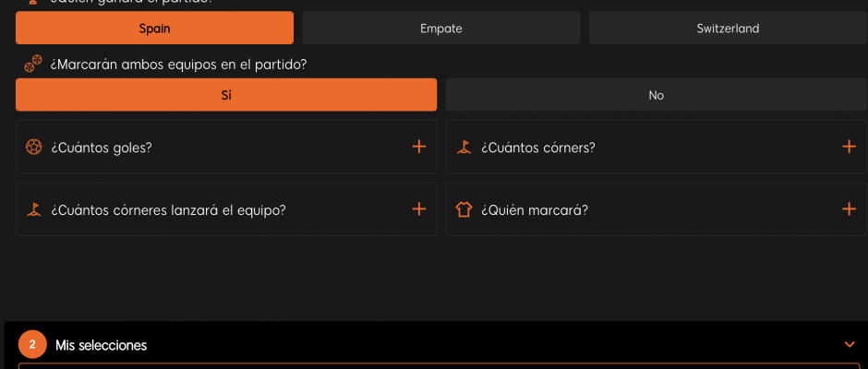868x369 pixels.
Task: Open the Mis selecciones label
Action: tap(102, 346)
